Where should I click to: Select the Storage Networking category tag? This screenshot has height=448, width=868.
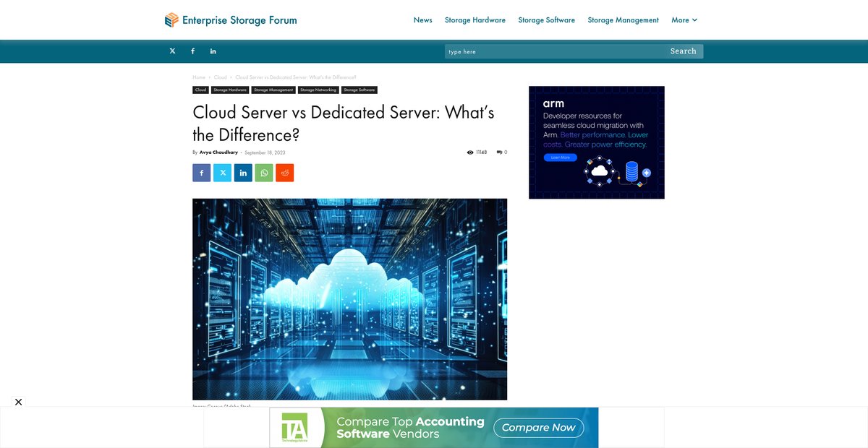coord(318,90)
